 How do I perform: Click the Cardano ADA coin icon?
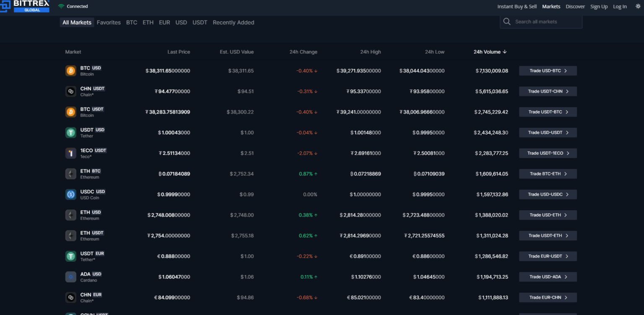point(71,277)
